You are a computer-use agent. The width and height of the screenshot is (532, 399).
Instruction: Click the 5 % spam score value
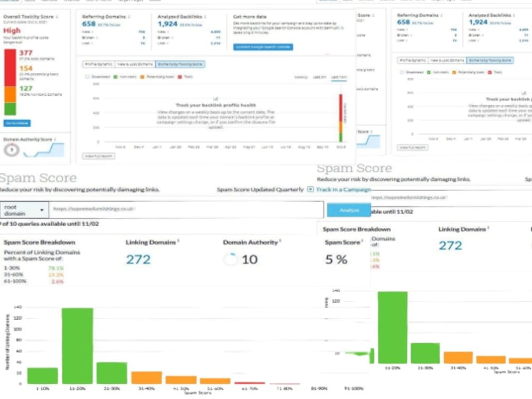[x=336, y=260]
